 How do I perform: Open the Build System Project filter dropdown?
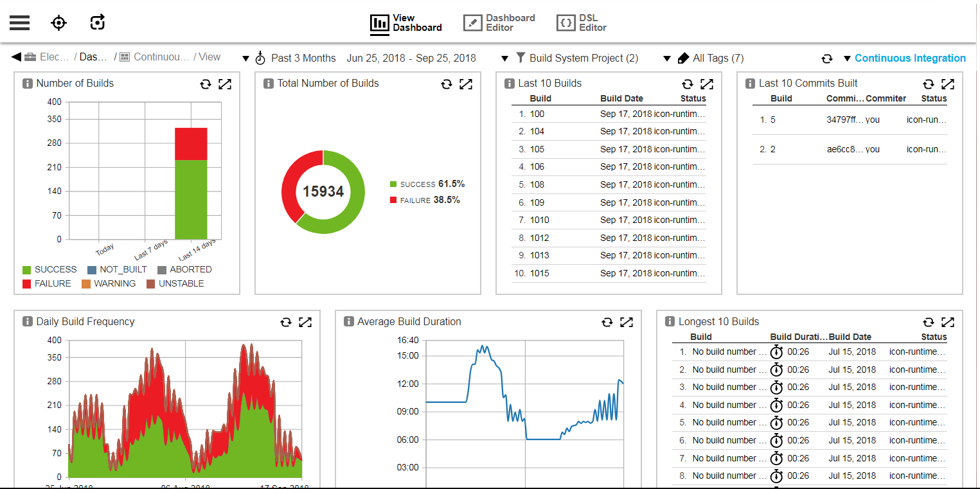click(x=576, y=58)
